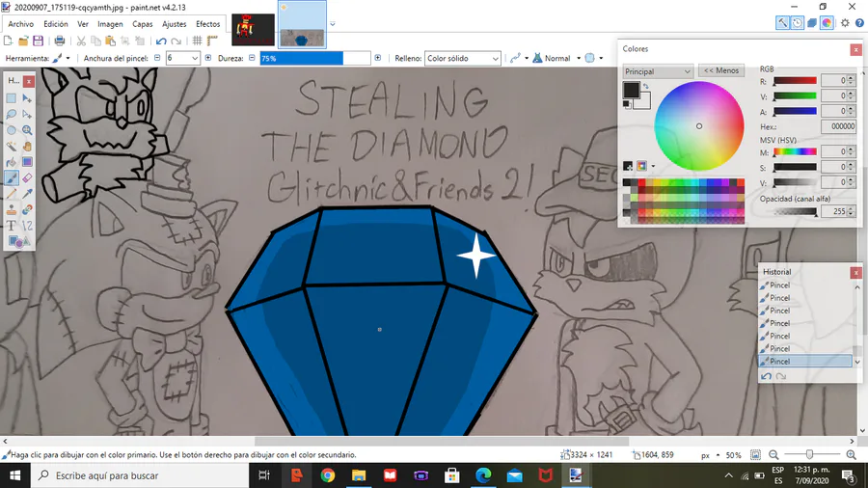Click the Undo arrow in main toolbar
Viewport: 868px width, 488px height.
(161, 41)
